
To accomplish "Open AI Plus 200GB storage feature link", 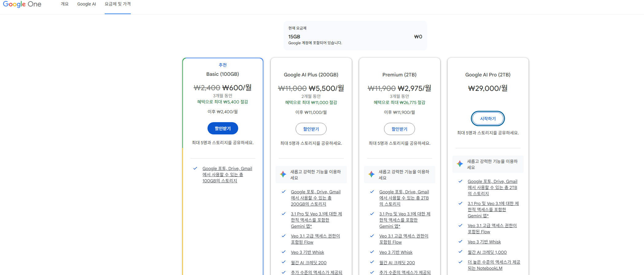I will click(316, 198).
